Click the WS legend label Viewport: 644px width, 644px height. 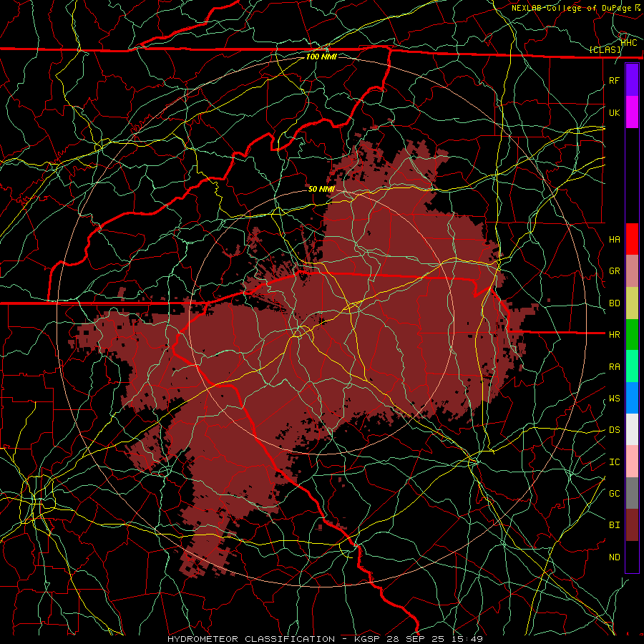click(x=614, y=399)
